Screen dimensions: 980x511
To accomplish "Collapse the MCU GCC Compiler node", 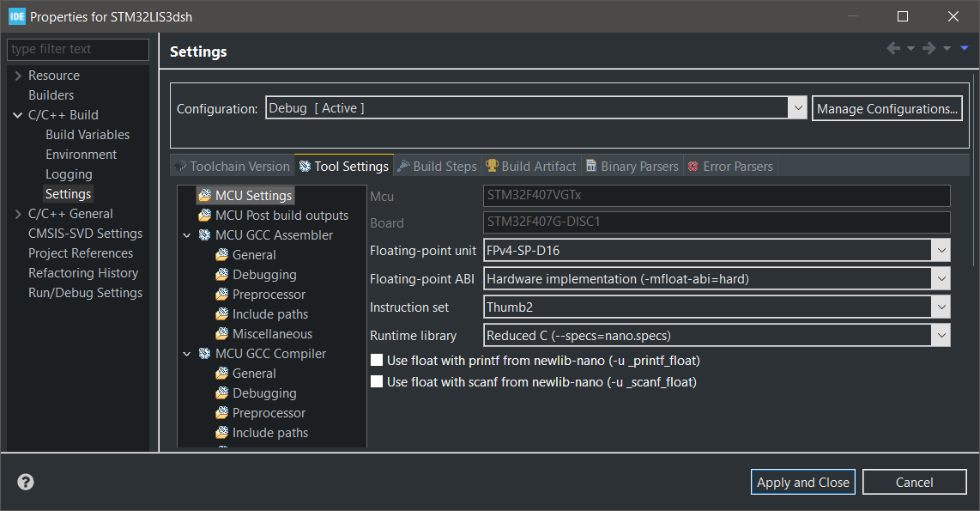I will (187, 354).
